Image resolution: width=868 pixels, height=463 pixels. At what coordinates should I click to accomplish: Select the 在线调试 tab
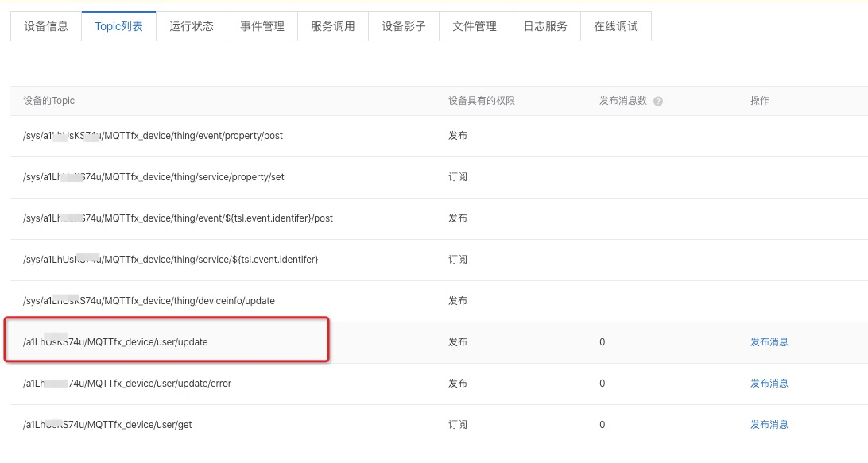click(x=616, y=26)
